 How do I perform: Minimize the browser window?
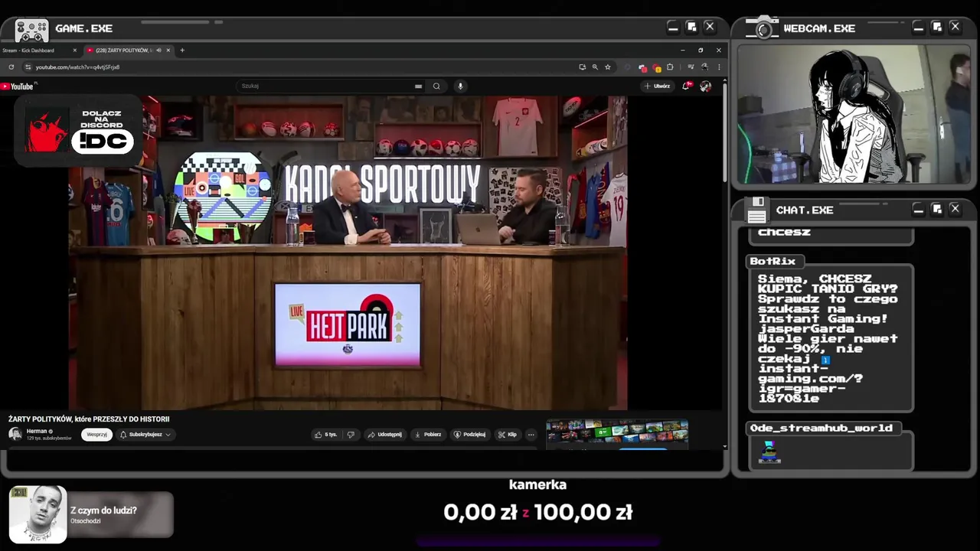pos(682,51)
